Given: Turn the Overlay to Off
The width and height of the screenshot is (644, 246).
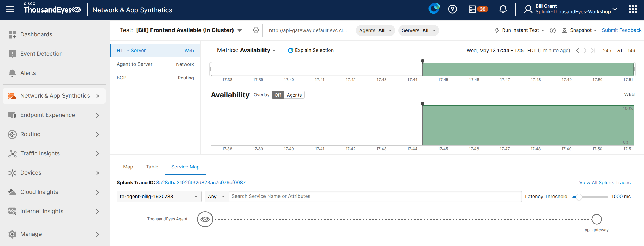Looking at the screenshot, I should click(x=278, y=95).
